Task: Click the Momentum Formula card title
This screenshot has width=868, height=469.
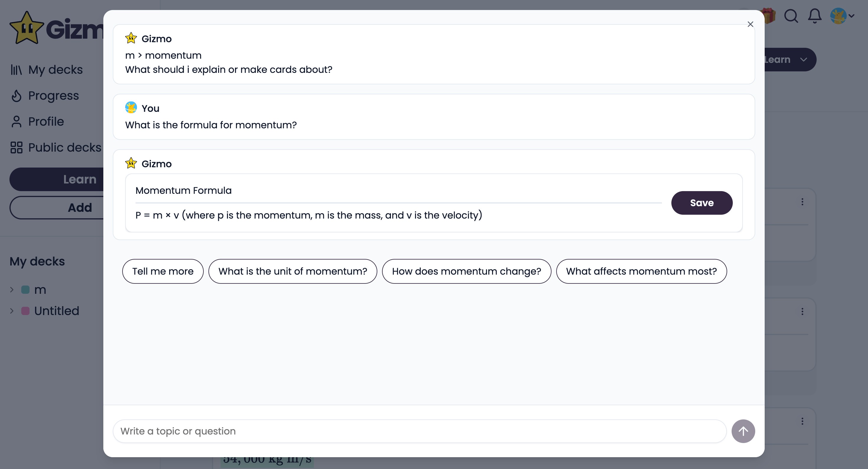Action: click(x=183, y=191)
